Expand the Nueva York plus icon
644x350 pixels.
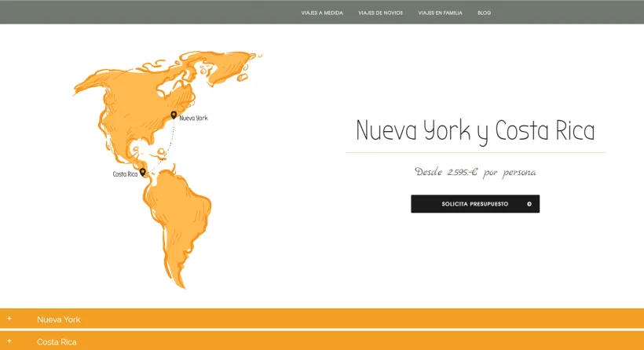tap(9, 319)
